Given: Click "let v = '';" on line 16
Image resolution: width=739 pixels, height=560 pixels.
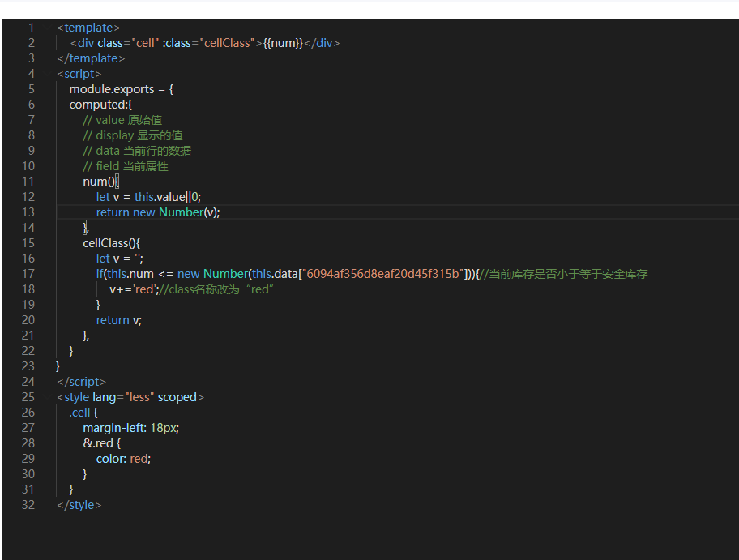Looking at the screenshot, I should (x=119, y=259).
